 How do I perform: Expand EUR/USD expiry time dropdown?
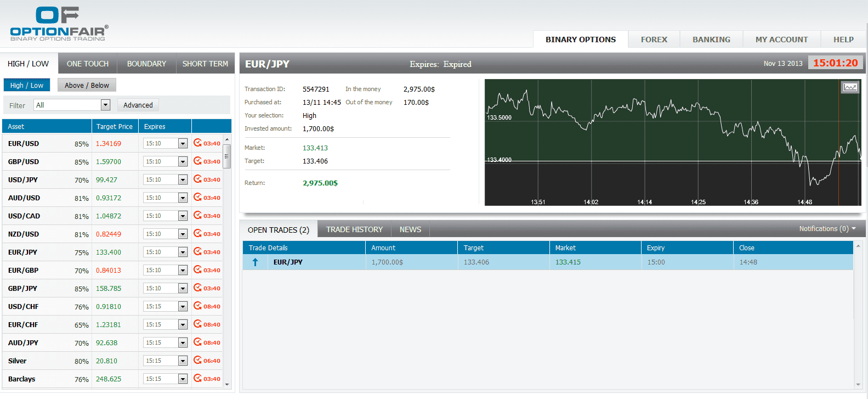coord(183,144)
